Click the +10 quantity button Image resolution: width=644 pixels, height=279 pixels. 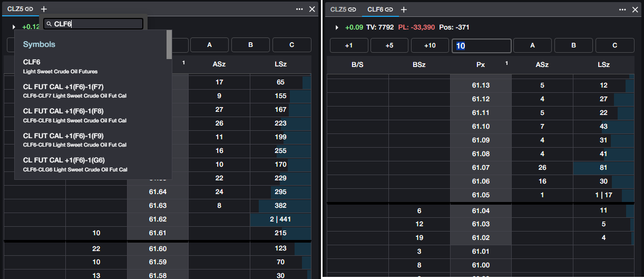pyautogui.click(x=430, y=45)
